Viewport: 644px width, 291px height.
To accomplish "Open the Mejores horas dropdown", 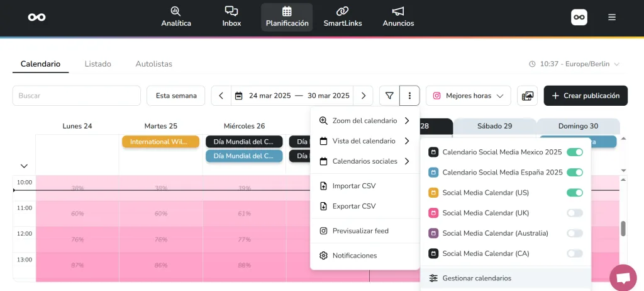I will [469, 96].
